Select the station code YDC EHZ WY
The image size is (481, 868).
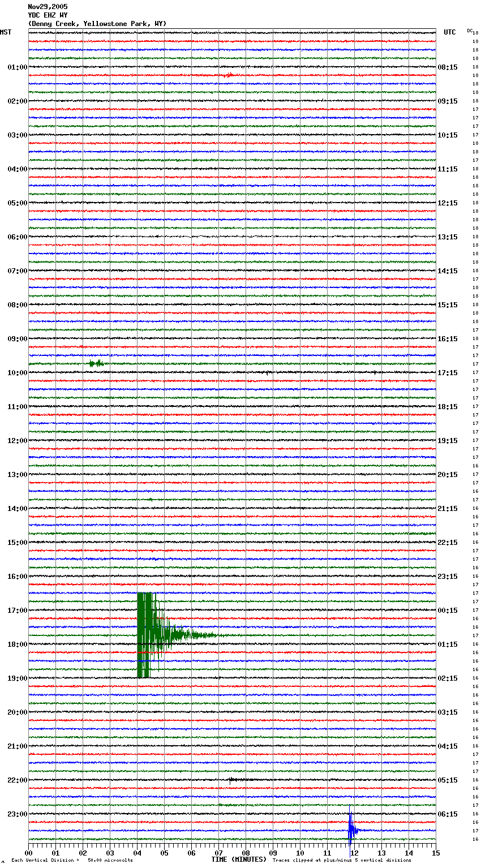[x=48, y=15]
